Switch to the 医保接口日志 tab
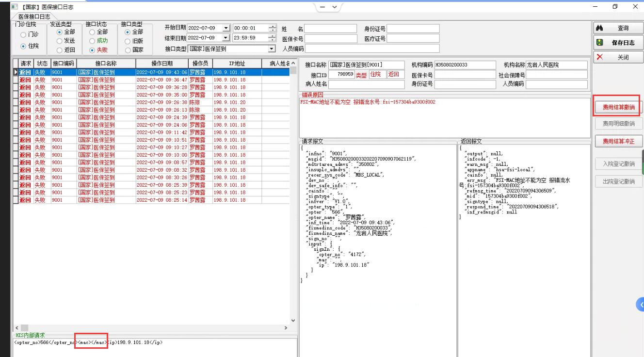The width and height of the screenshot is (644, 357). pos(34,17)
